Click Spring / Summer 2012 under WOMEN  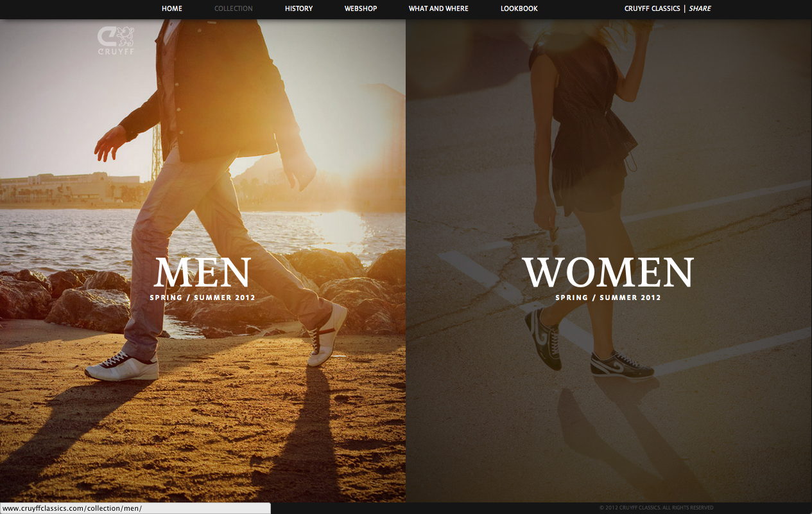click(608, 297)
